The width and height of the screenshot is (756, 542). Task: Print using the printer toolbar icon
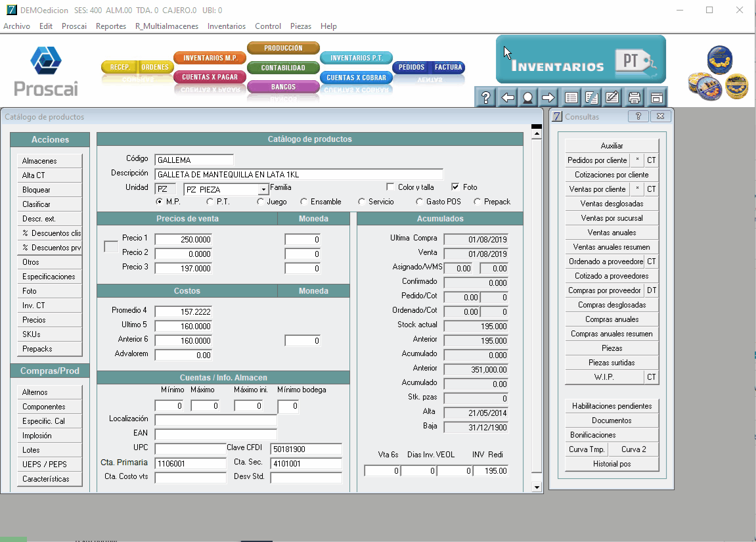(x=634, y=98)
